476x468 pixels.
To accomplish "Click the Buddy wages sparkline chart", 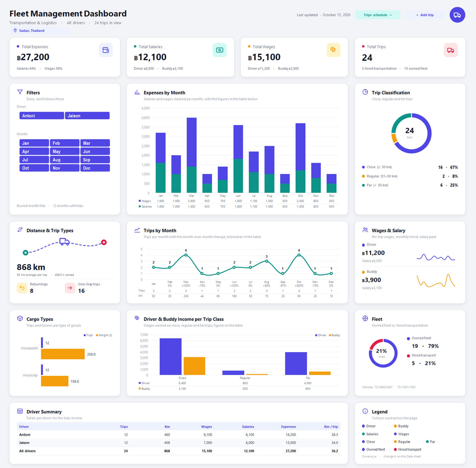I will [x=436, y=281].
